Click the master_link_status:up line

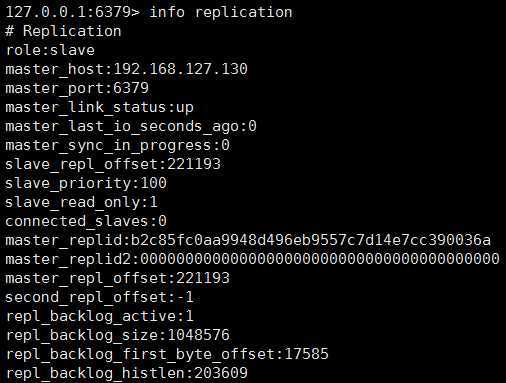[x=99, y=108]
